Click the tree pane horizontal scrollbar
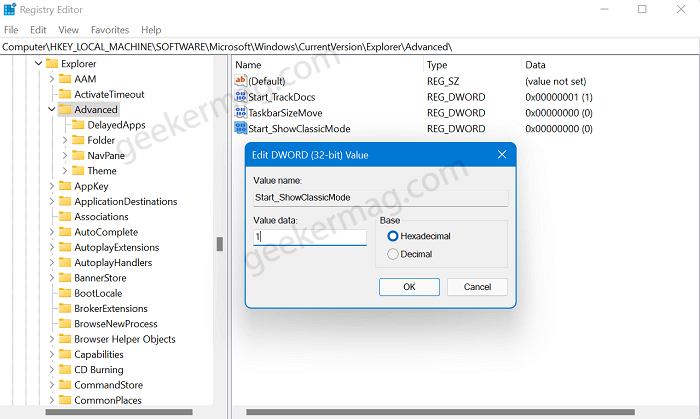Screen dimensions: 700x419 coord(119,412)
